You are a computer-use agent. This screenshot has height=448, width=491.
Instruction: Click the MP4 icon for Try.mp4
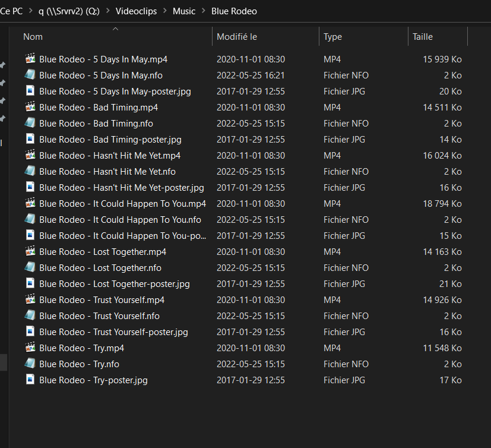tap(30, 348)
